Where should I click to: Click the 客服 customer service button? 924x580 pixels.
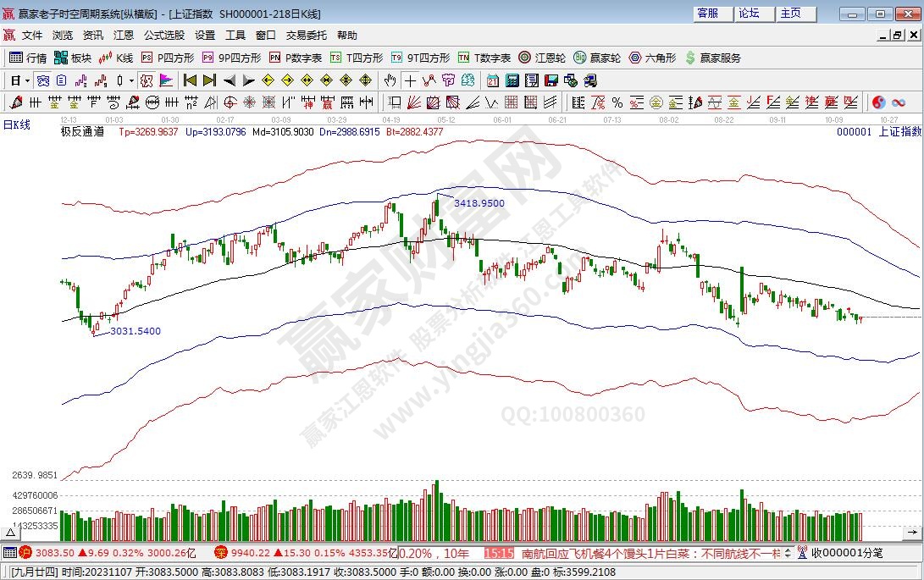click(707, 14)
